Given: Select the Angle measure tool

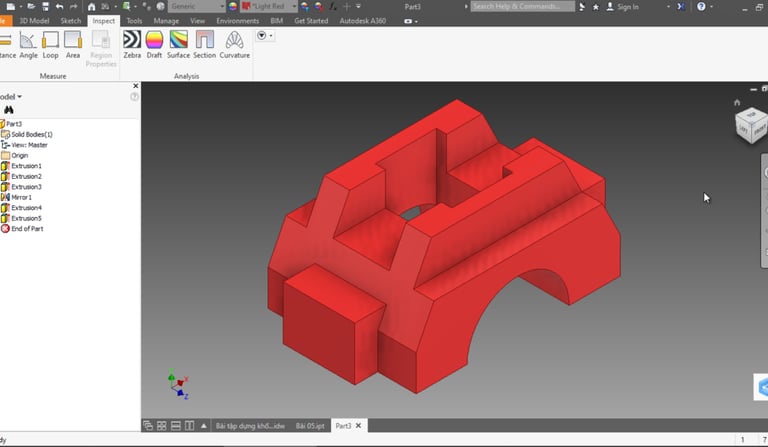Looking at the screenshot, I should point(28,45).
